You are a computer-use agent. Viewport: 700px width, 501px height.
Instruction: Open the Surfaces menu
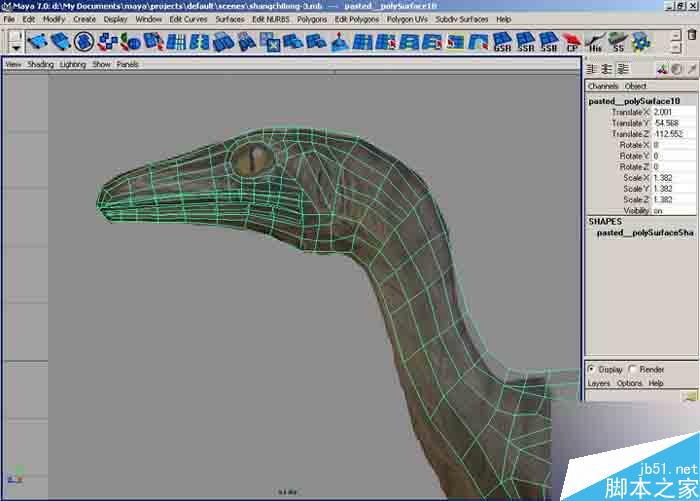pos(230,19)
